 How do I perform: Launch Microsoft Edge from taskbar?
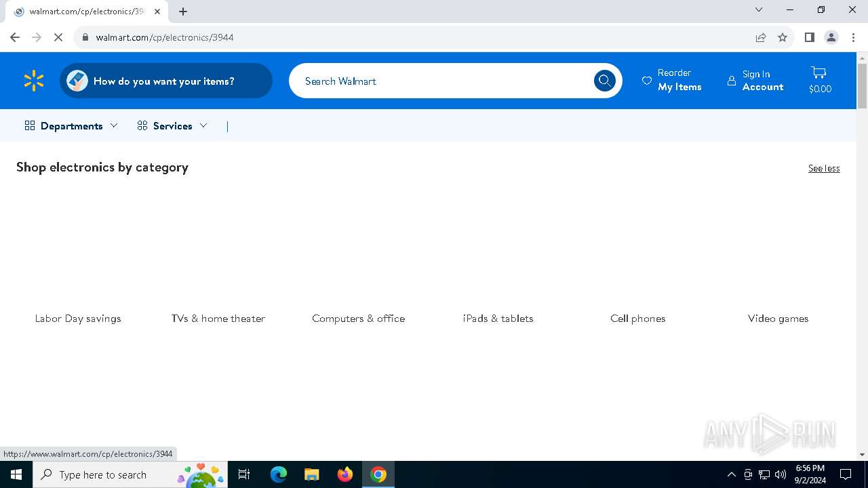tap(279, 474)
